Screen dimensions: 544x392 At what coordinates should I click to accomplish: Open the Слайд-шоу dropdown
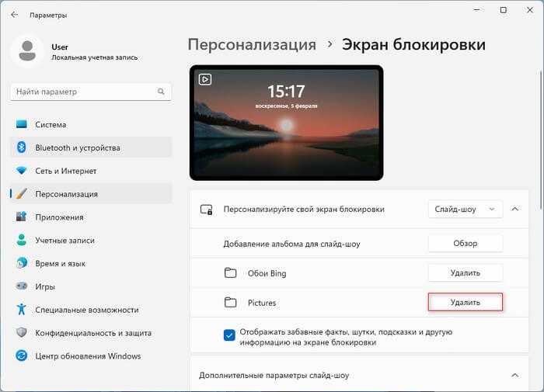[x=466, y=209]
